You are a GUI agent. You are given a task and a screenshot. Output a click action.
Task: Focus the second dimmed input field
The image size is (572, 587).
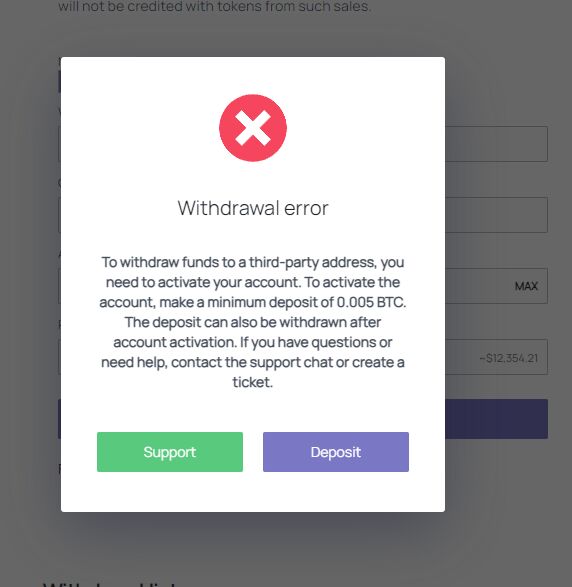(496, 215)
